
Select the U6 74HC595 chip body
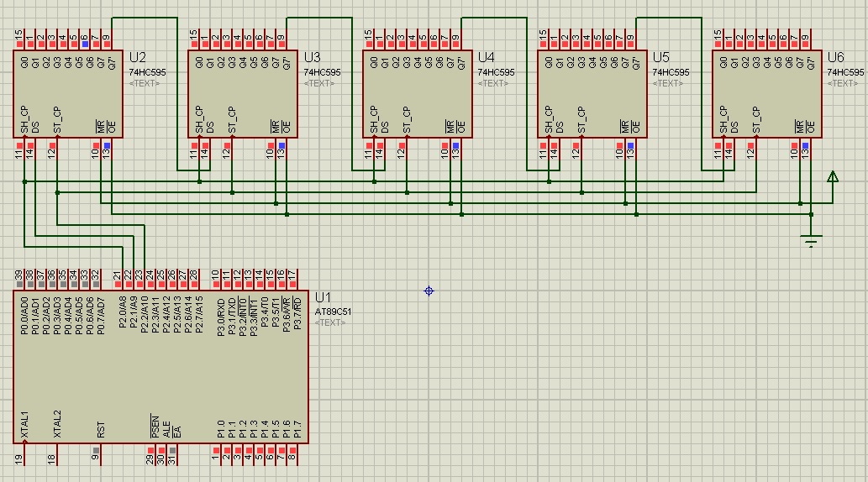coord(767,94)
